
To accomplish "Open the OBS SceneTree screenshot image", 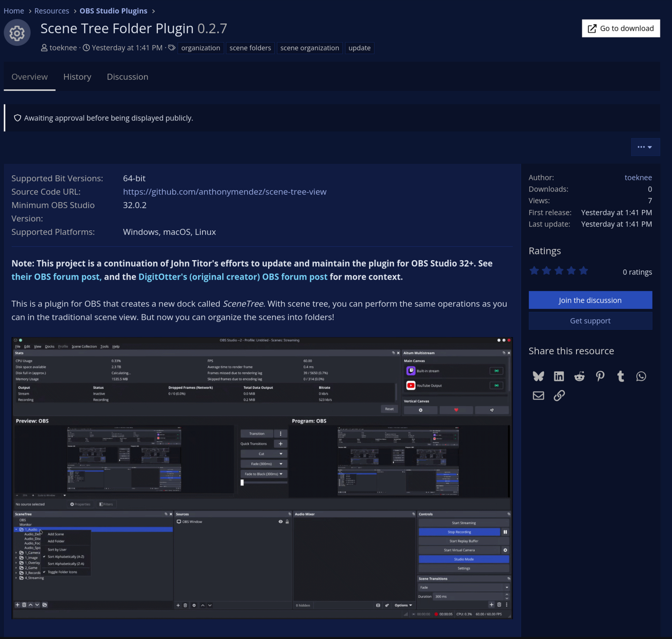I will [x=262, y=478].
